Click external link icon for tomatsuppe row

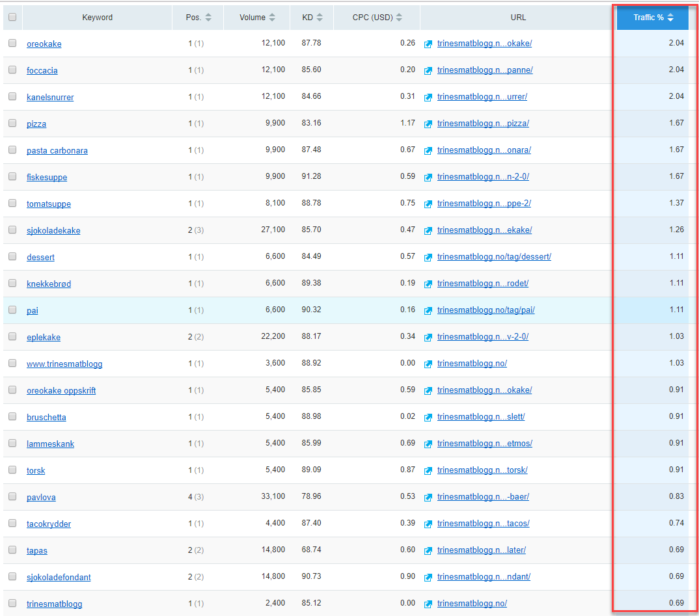tap(428, 204)
